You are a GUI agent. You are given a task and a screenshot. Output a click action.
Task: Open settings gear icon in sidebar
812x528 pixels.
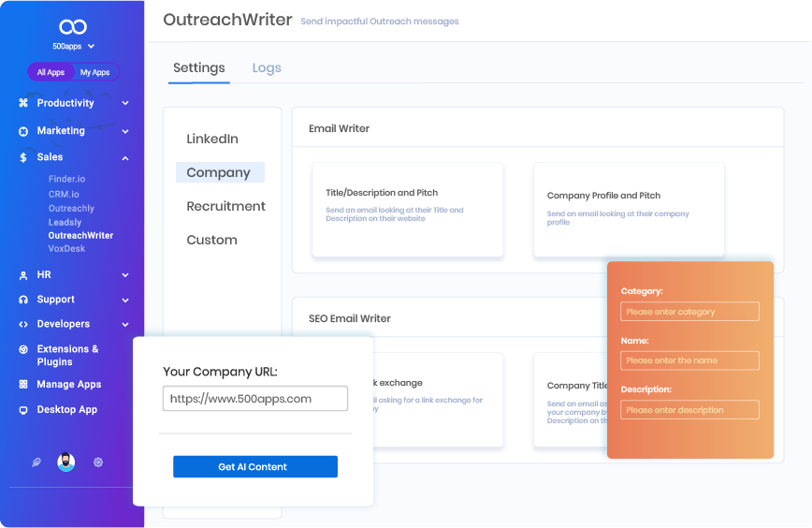click(98, 462)
